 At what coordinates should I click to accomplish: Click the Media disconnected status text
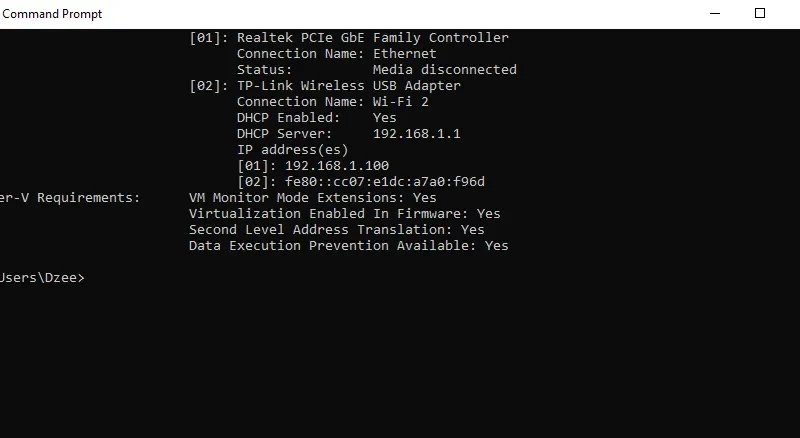444,69
